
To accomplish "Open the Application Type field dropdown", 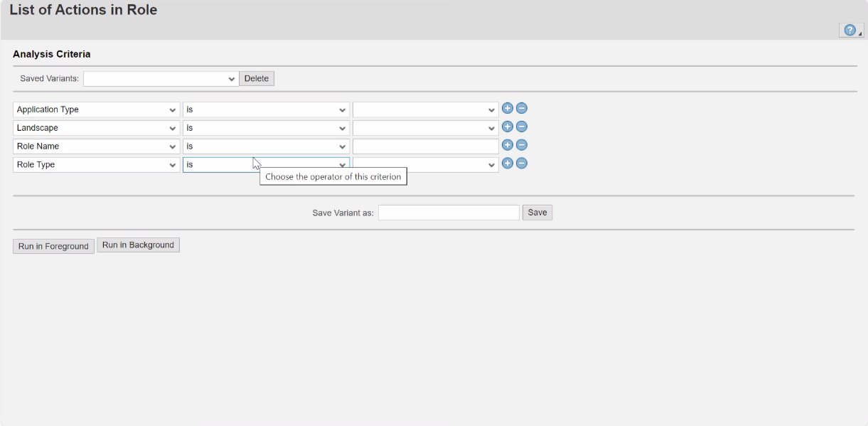I will pyautogui.click(x=96, y=110).
